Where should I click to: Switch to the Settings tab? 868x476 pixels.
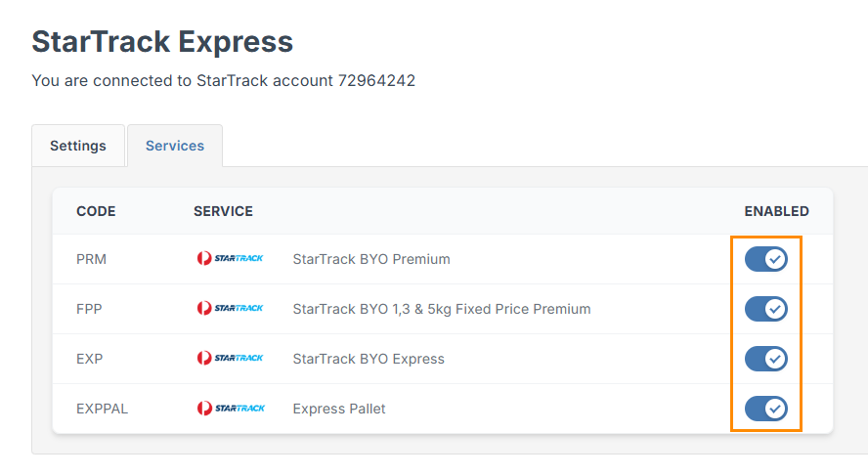coord(78,146)
